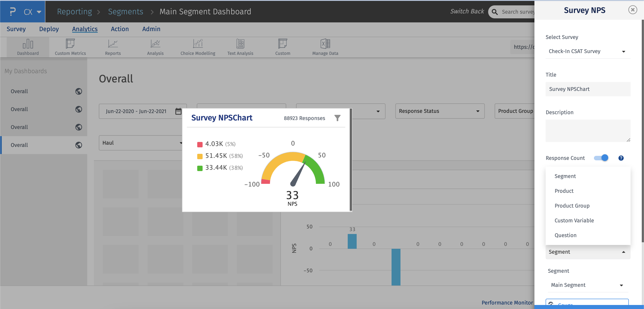Choose Question from the dropdown list
This screenshot has height=309, width=644.
588,235
